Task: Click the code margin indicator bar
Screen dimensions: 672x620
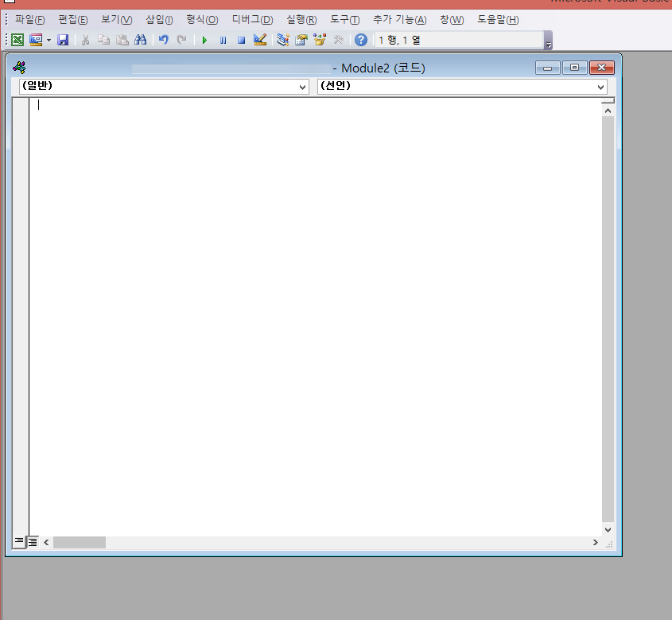Action: point(20,317)
